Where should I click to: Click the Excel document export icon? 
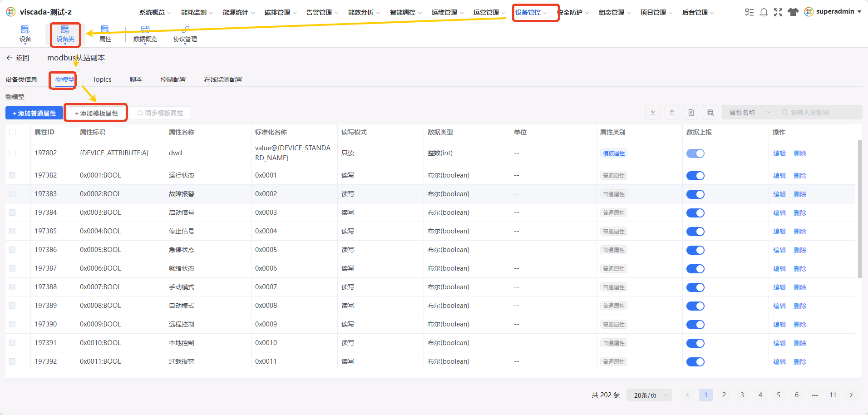tap(691, 112)
